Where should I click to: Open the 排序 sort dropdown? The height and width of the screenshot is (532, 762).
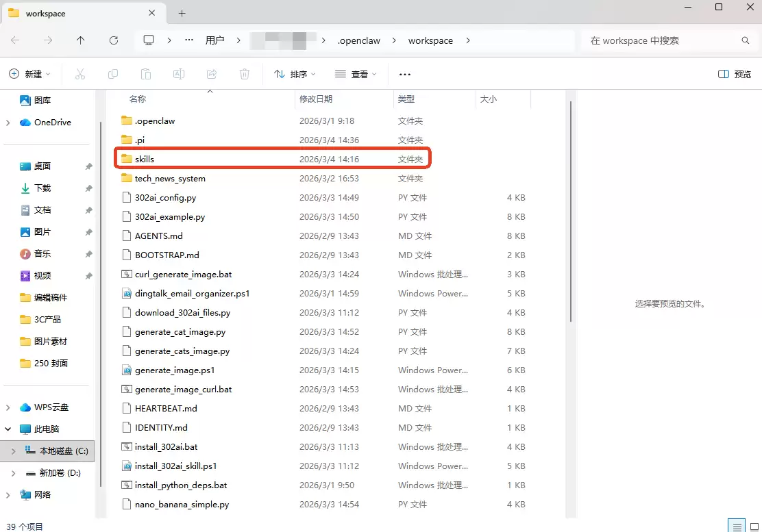click(x=295, y=74)
